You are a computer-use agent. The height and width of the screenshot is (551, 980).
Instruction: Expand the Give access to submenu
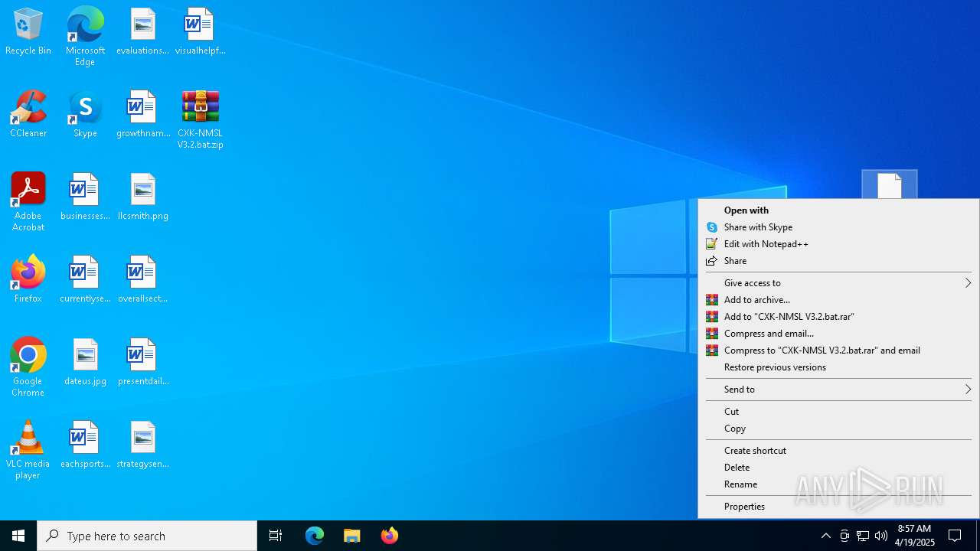pos(838,283)
